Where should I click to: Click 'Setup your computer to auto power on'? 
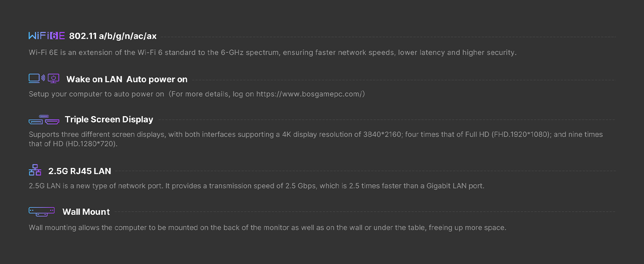tap(96, 94)
